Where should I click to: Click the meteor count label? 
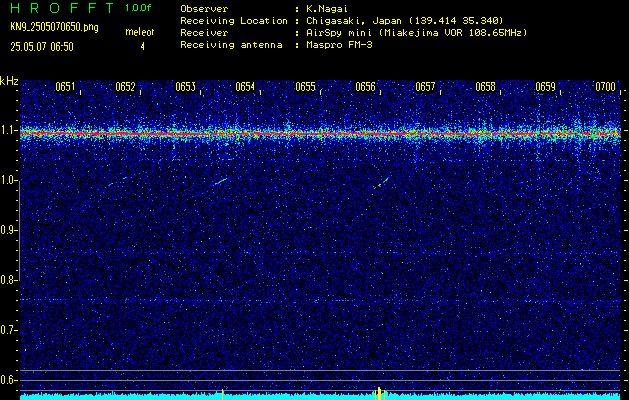139,32
